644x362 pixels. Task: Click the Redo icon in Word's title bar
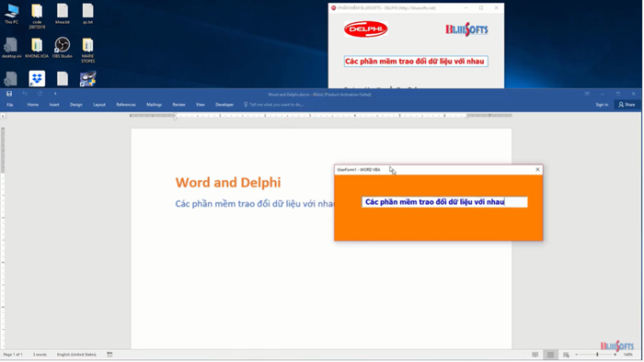[40, 94]
